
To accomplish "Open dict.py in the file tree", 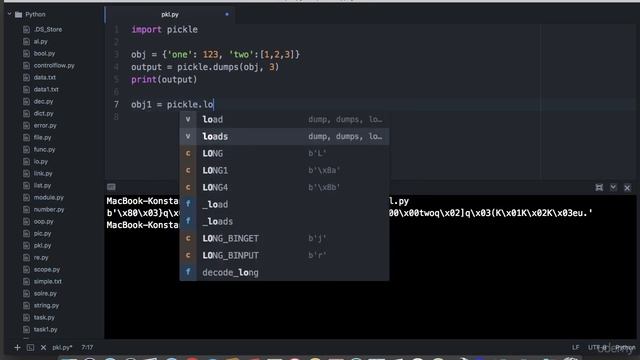I will point(43,113).
